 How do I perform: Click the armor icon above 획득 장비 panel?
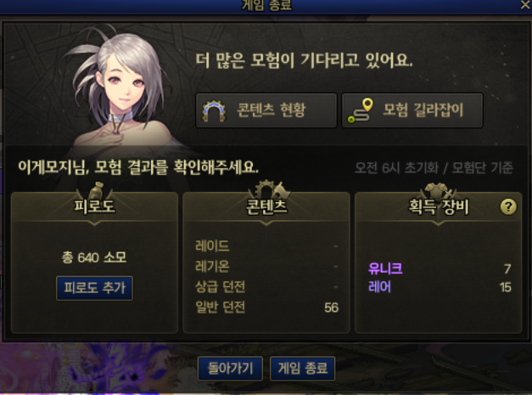click(440, 190)
